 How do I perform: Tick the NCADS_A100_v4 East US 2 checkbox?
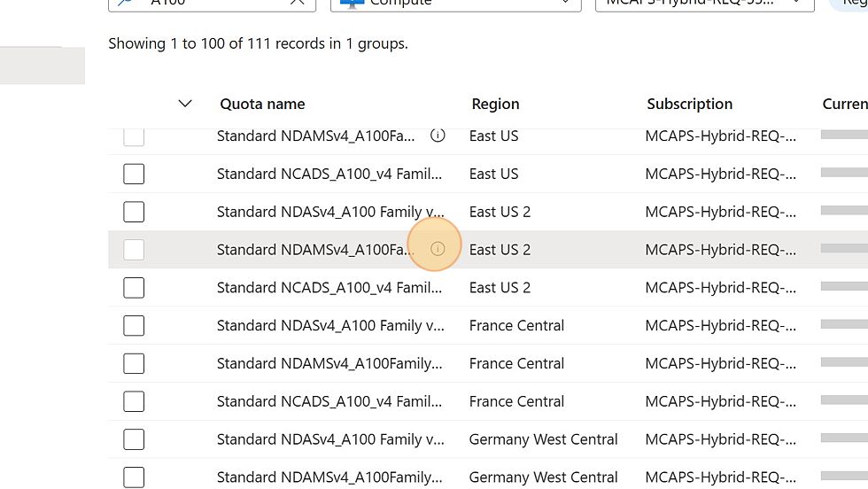click(134, 288)
